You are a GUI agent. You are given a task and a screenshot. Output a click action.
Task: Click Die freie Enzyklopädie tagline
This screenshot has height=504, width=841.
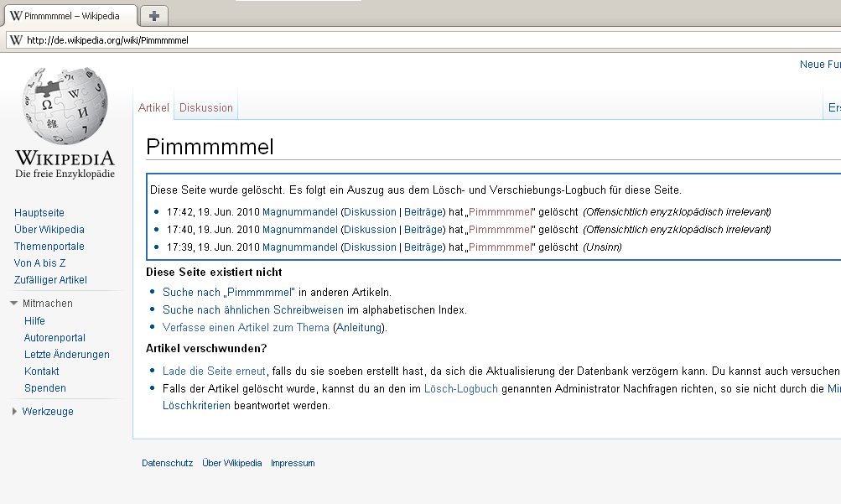click(x=65, y=174)
